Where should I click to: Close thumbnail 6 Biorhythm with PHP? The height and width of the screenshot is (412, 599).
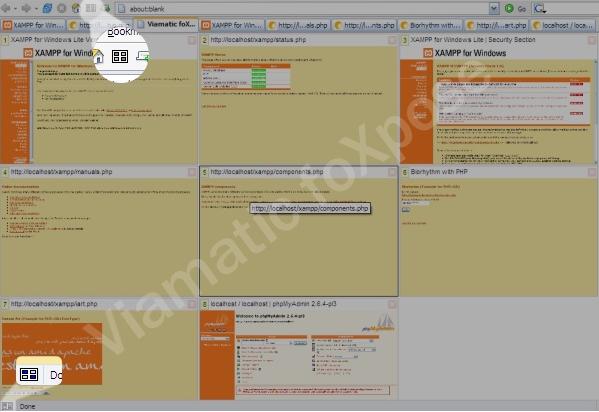point(592,172)
